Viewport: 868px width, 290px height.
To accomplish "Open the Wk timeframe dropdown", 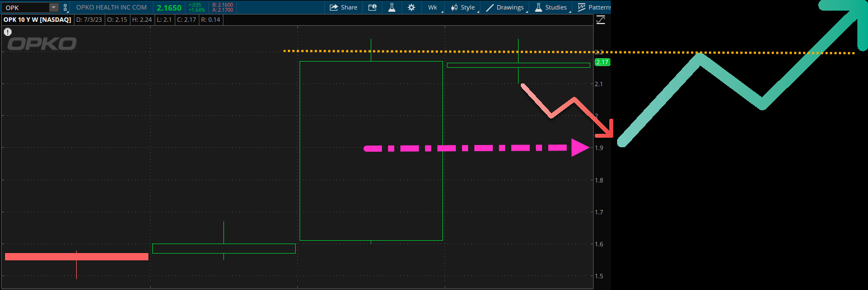I will click(433, 8).
